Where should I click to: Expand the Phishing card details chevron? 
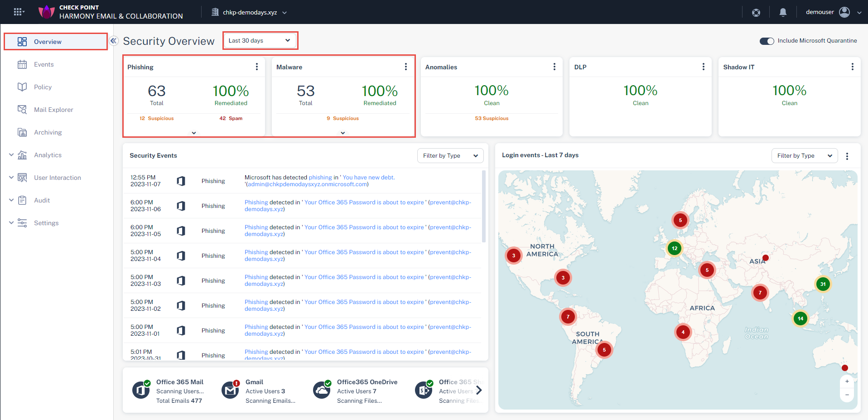[x=194, y=133]
